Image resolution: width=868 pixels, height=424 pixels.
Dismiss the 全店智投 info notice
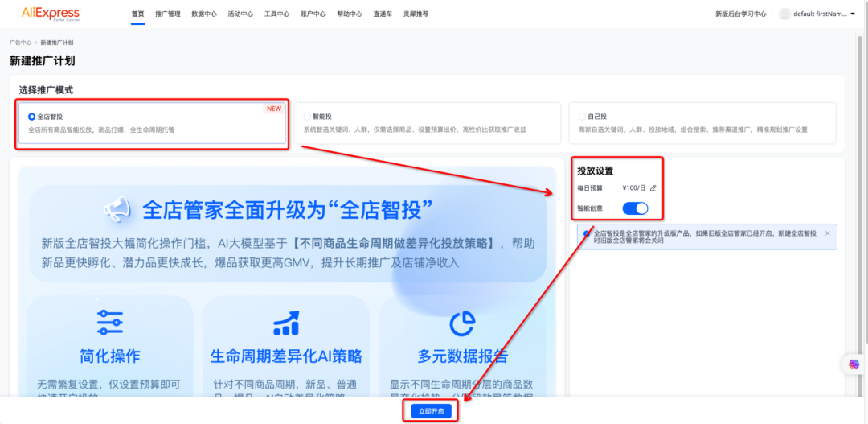[x=828, y=233]
